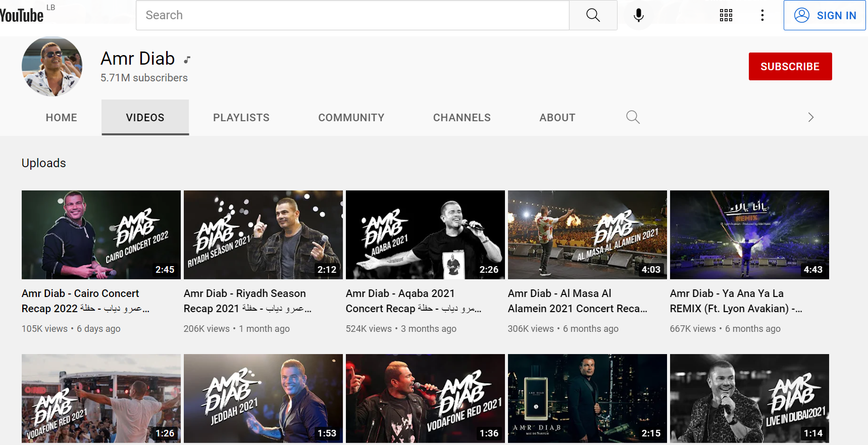Click Amr Diab channel avatar
868x445 pixels.
tap(52, 66)
